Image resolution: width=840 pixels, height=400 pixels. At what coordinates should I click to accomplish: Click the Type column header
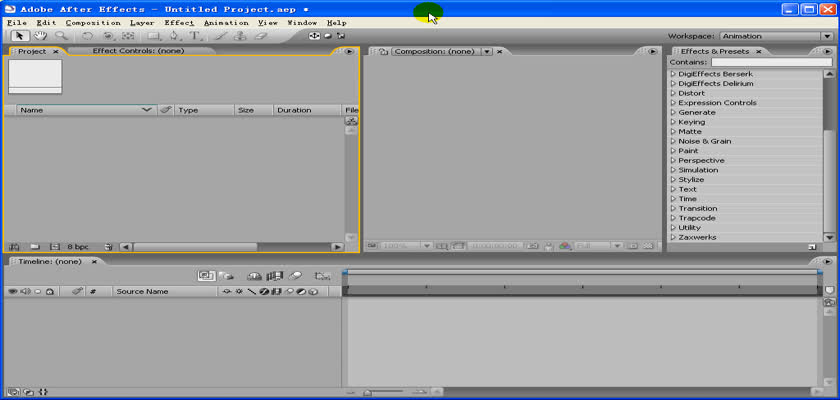[204, 110]
